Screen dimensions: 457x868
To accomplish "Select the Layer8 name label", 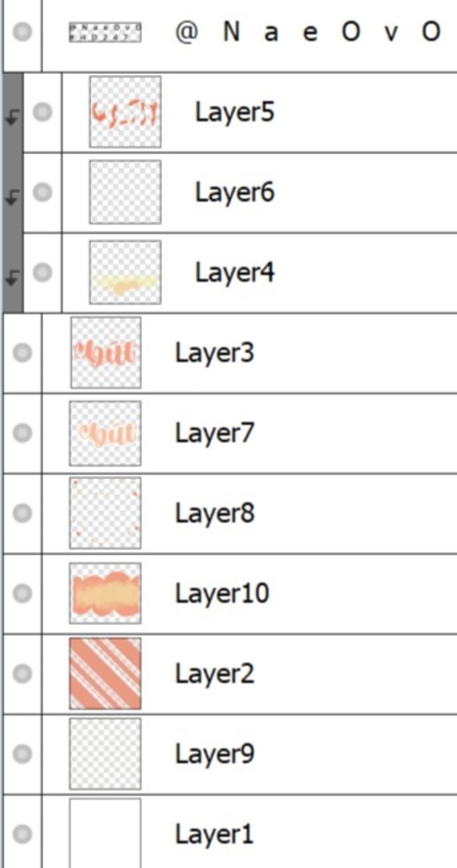I will click(215, 513).
